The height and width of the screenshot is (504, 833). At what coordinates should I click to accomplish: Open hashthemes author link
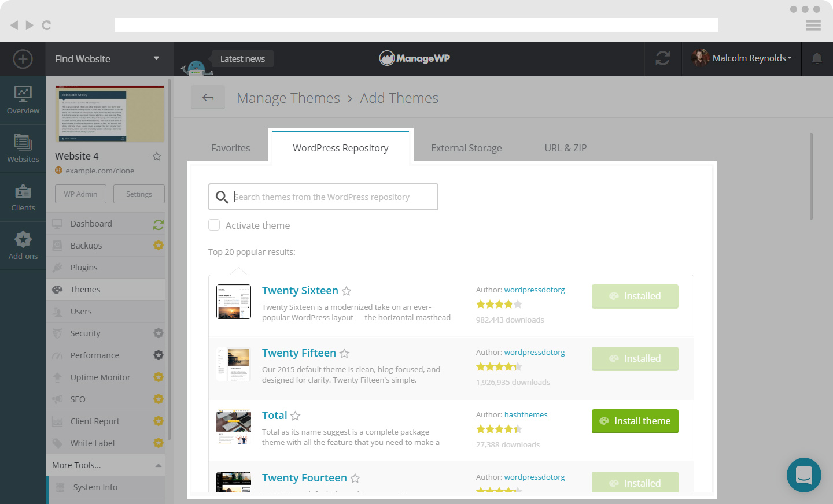click(526, 414)
